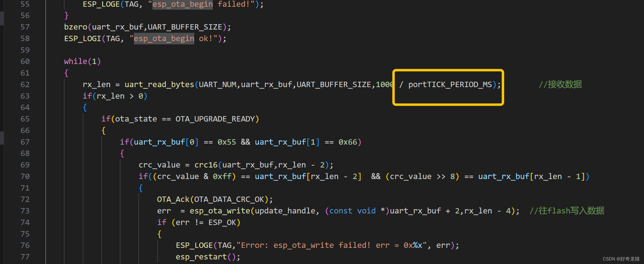Click the opening brace on line 61
This screenshot has height=264, width=644.
66,73
